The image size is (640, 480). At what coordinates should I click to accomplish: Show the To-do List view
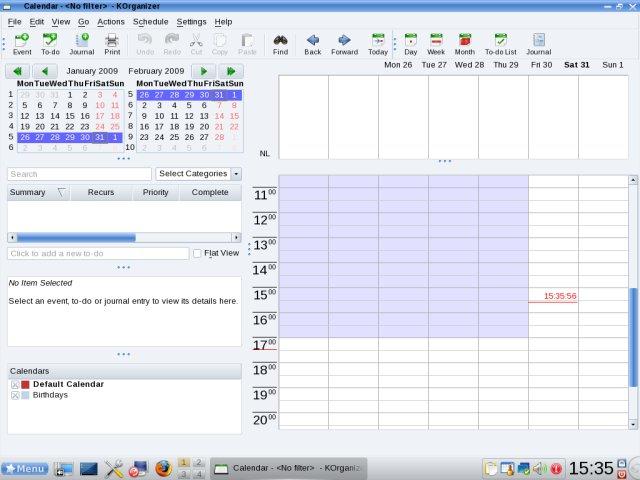coord(501,44)
